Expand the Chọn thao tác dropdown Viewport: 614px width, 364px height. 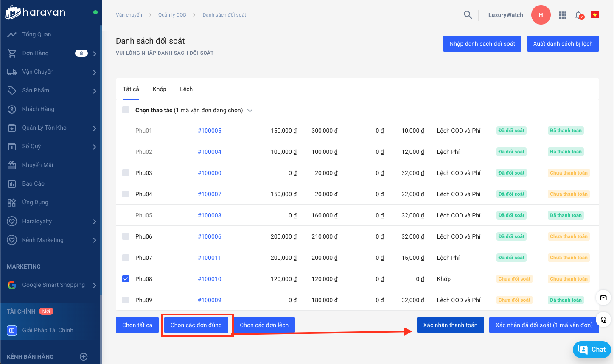coord(250,111)
